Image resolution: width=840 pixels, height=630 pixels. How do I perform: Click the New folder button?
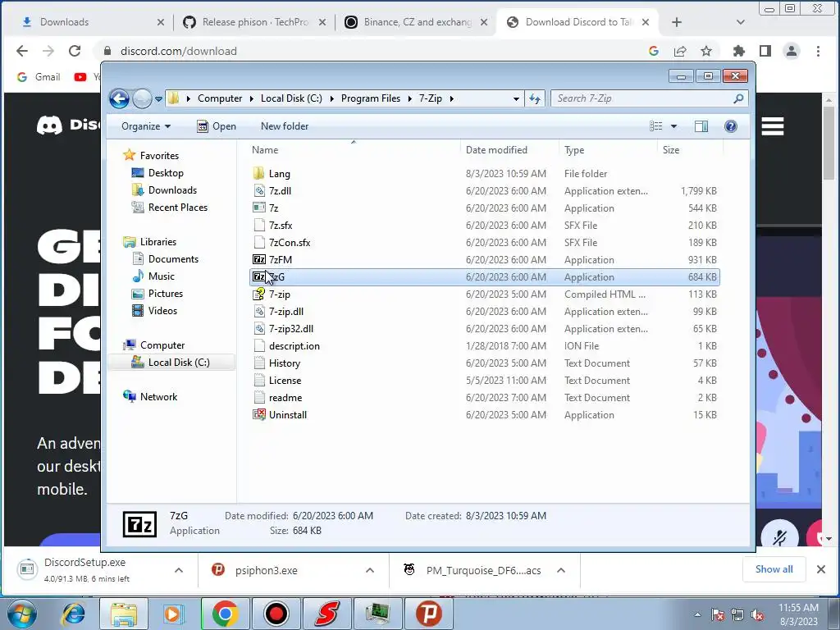click(x=285, y=126)
